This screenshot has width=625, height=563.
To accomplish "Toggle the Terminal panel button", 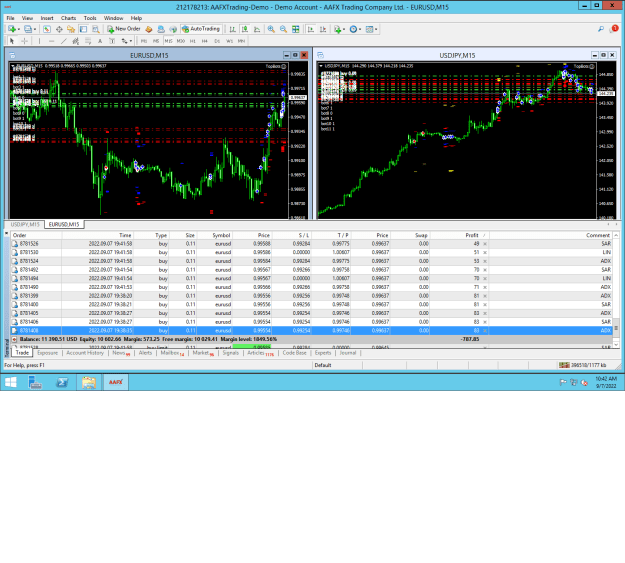I will click(x=83, y=29).
